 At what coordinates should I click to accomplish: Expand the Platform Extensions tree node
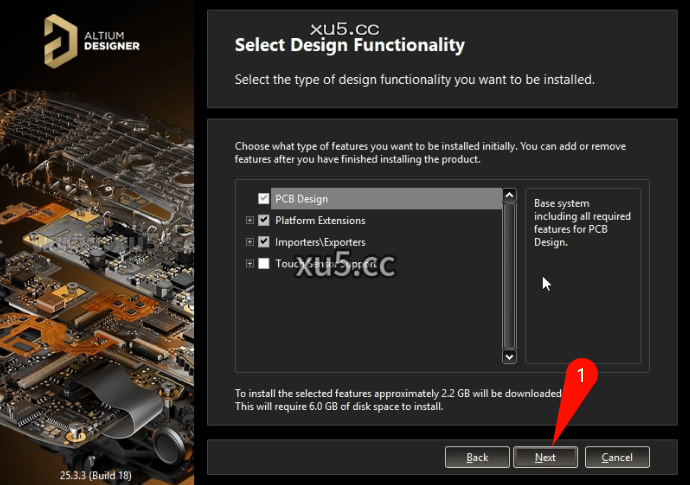[x=249, y=221]
